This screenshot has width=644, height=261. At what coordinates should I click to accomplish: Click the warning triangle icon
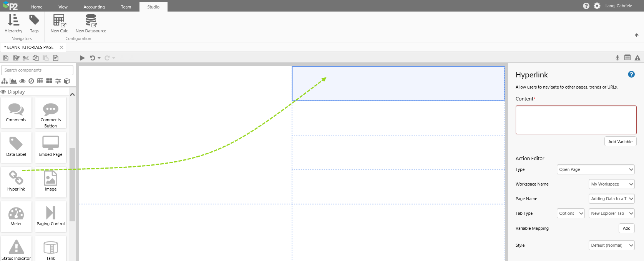[637, 58]
